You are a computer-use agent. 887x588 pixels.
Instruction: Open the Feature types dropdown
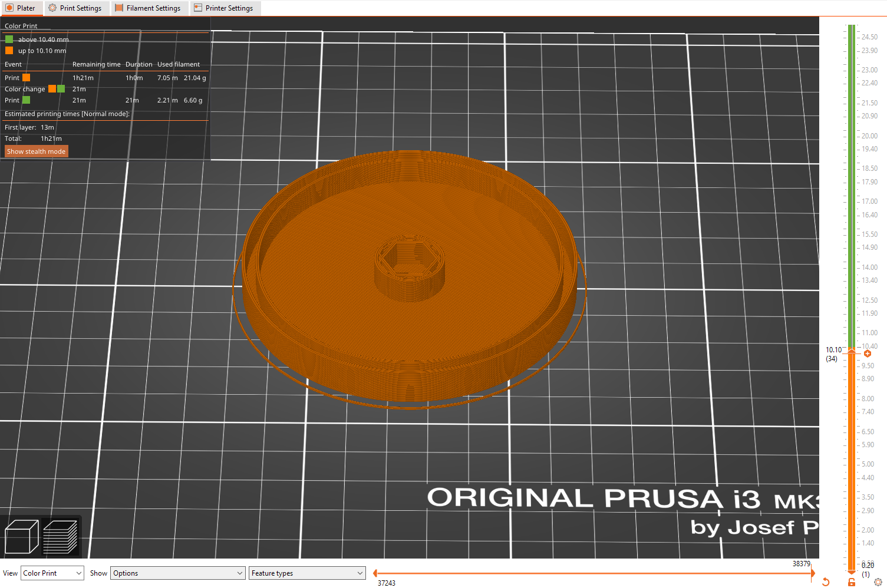tap(307, 573)
